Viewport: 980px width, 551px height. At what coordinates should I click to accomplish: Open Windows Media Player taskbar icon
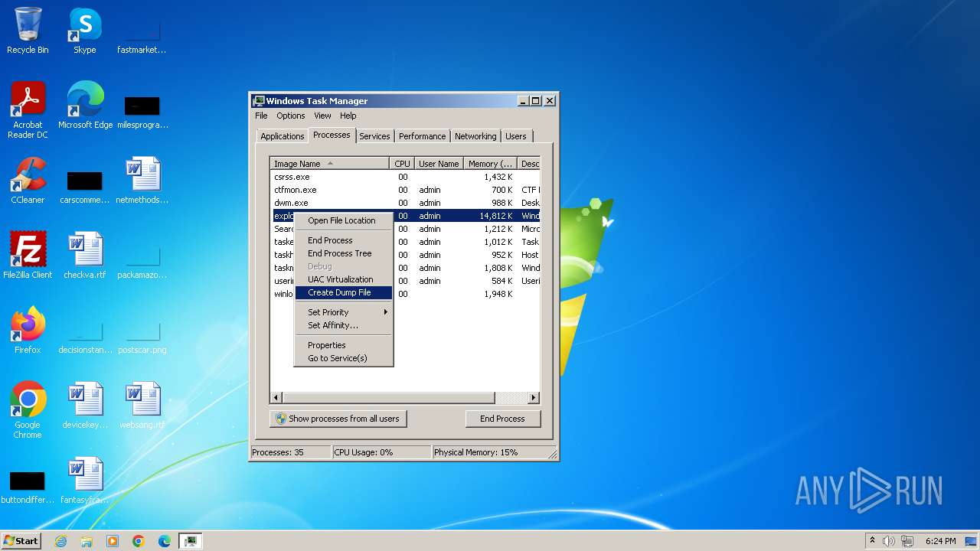[113, 541]
